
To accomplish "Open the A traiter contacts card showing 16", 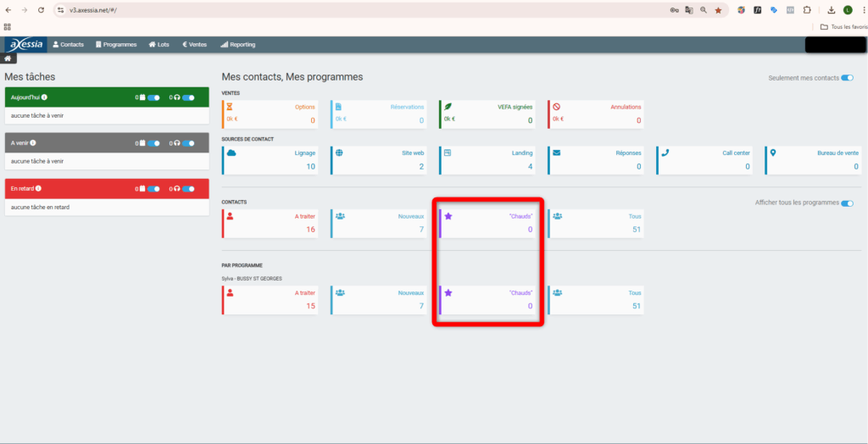I will click(x=270, y=223).
